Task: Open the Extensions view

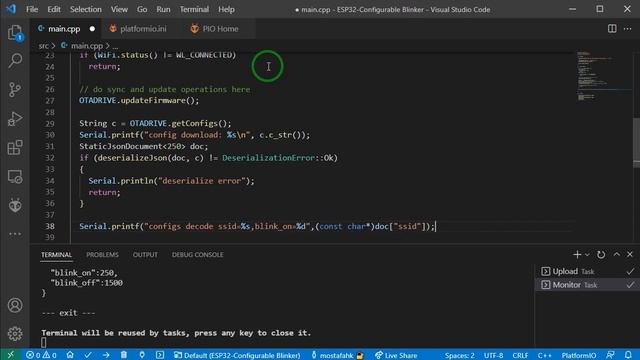Action: pos(15,147)
